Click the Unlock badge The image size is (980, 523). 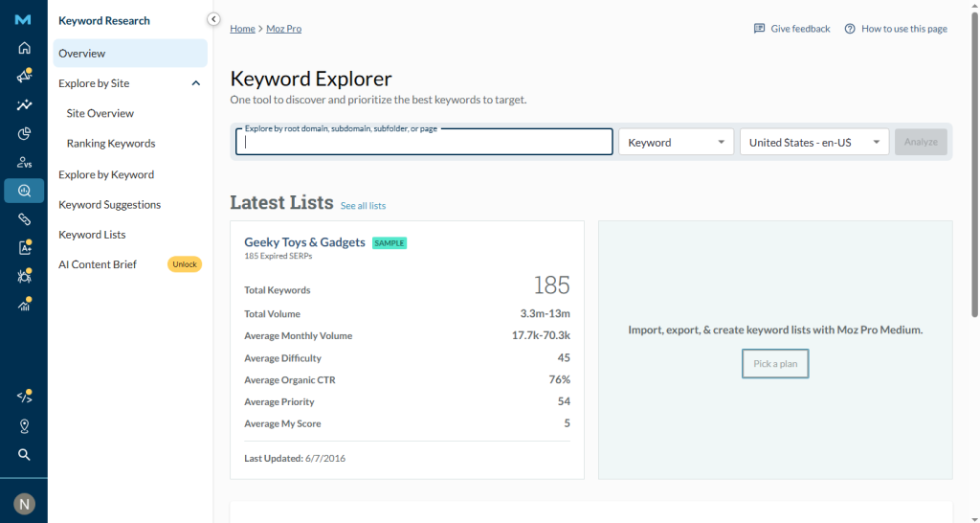coord(185,264)
